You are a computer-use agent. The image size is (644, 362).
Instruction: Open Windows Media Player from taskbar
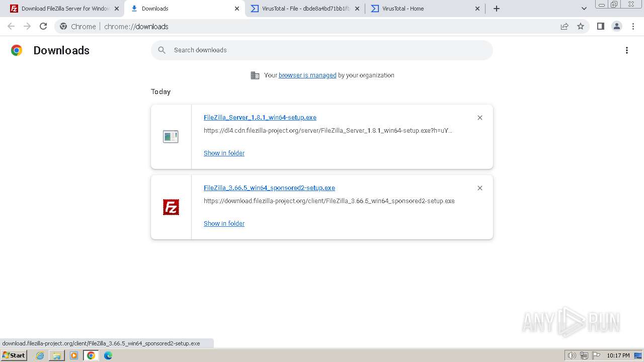(74, 355)
